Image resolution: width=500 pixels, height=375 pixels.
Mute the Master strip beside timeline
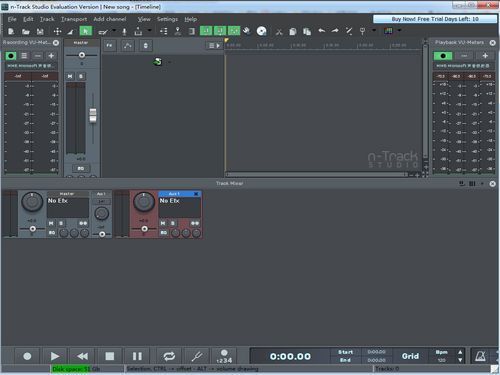click(x=70, y=76)
